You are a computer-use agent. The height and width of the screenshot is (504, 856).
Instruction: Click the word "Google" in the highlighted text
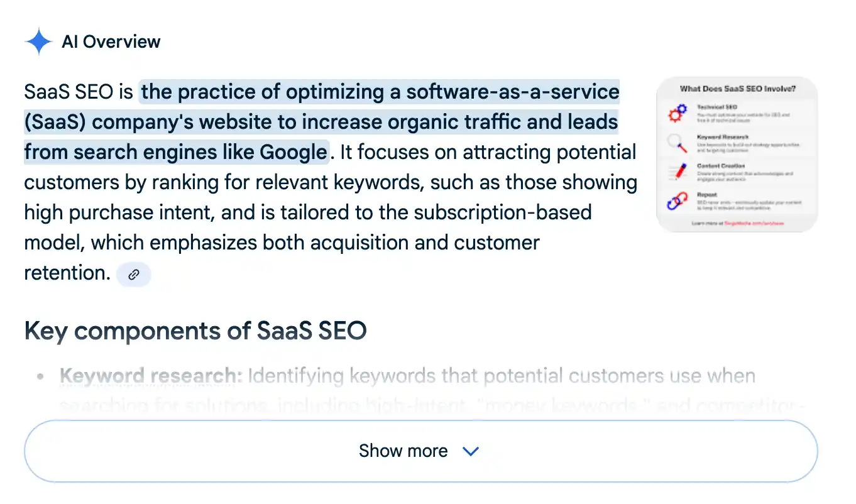294,151
